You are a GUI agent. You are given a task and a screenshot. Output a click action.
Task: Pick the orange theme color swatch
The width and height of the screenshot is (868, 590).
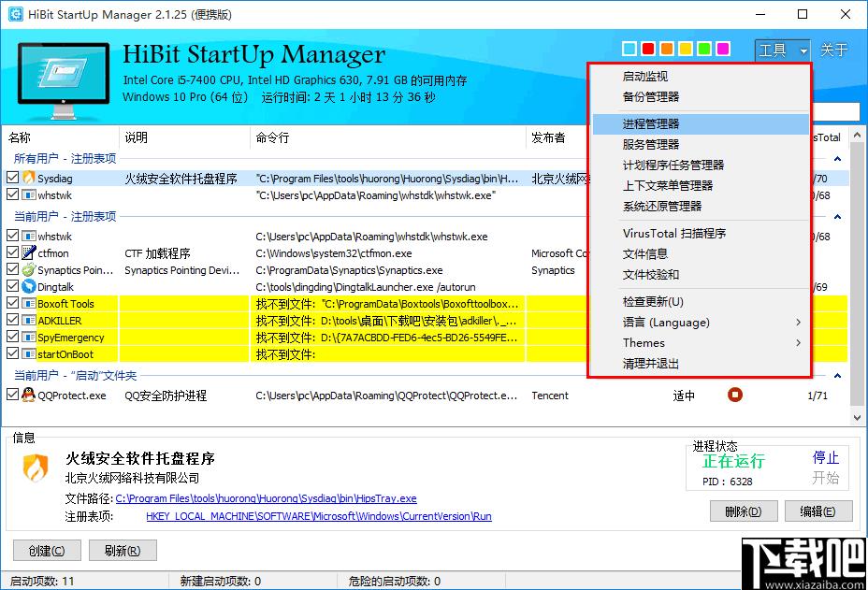click(667, 49)
